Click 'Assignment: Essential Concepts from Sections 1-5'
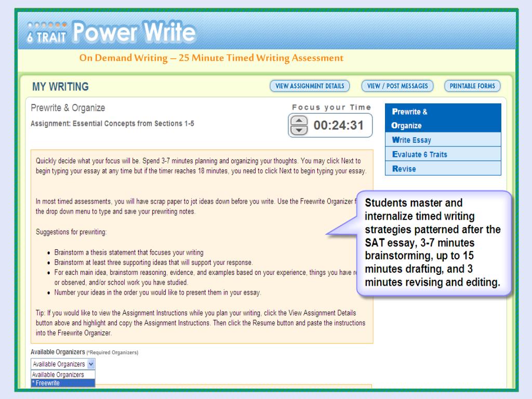The height and width of the screenshot is (399, 532). [112, 124]
